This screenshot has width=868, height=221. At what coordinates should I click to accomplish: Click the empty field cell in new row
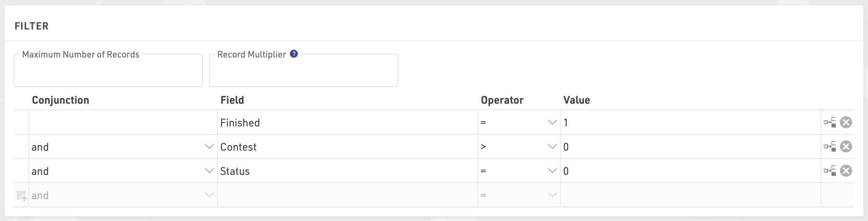tap(347, 195)
